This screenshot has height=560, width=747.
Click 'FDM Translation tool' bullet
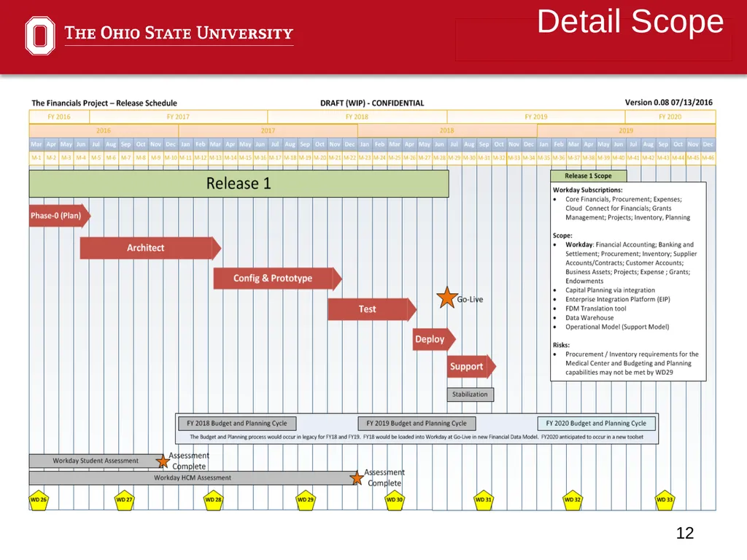595,308
